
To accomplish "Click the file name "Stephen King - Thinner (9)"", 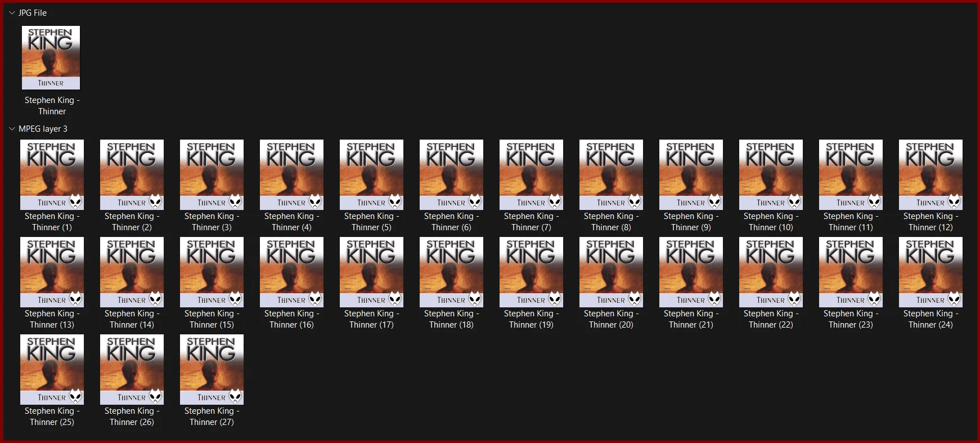I will coord(691,222).
